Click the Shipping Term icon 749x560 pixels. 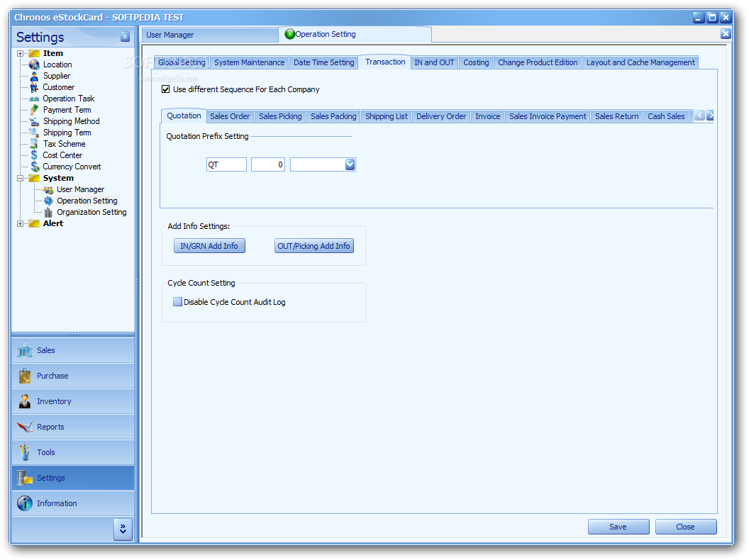[34, 133]
